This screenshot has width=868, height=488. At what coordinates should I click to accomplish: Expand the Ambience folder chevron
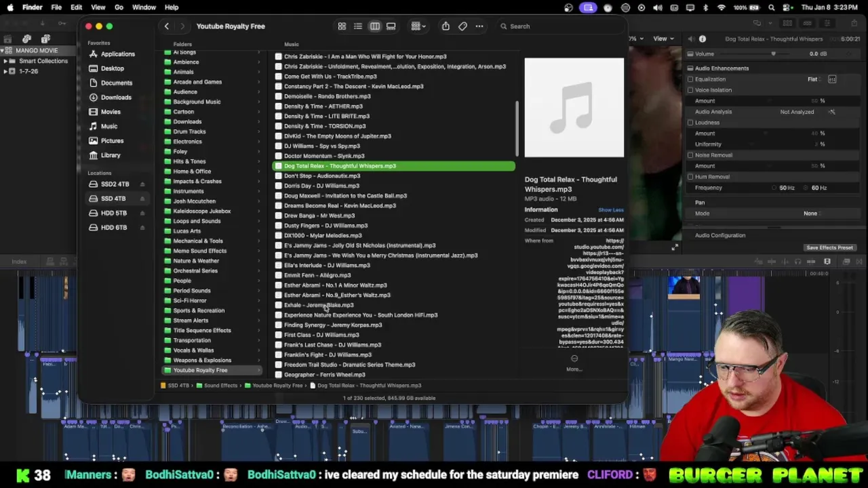pos(258,62)
